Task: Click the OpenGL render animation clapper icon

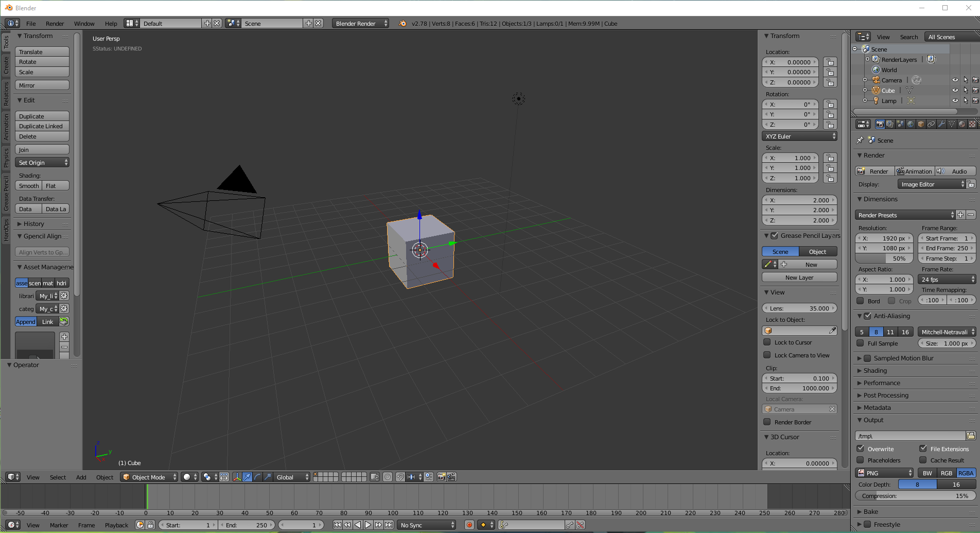Action: [x=451, y=477]
